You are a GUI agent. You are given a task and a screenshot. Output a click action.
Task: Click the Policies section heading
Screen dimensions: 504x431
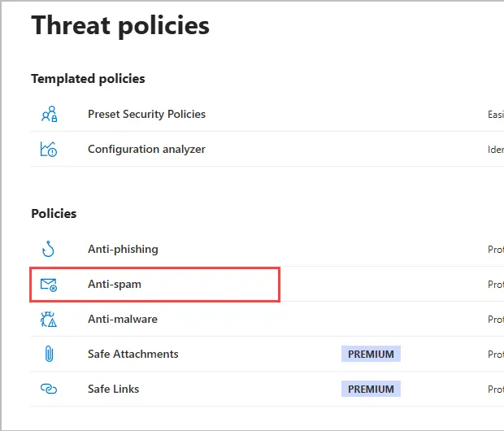click(x=54, y=214)
